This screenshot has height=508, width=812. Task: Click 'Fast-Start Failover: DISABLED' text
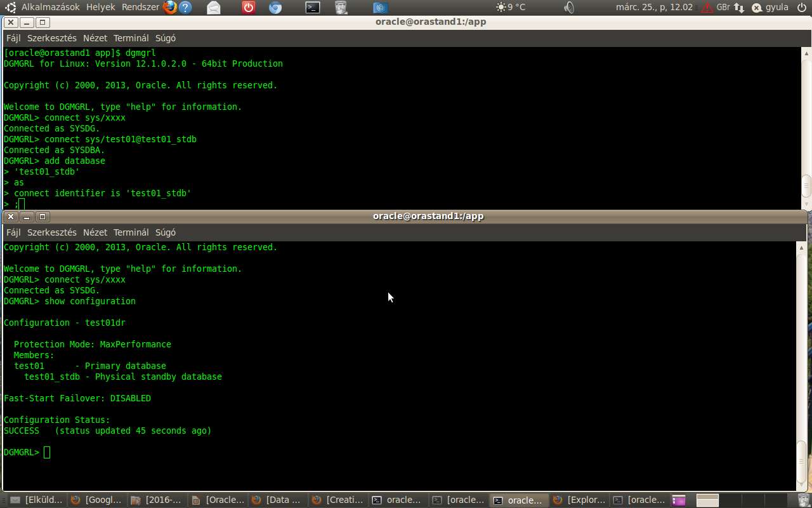pos(77,398)
